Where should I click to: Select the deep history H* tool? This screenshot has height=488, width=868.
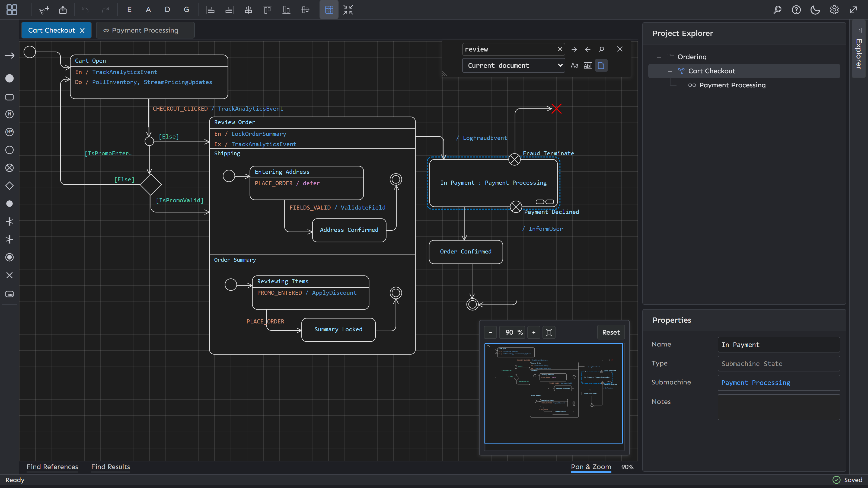point(9,132)
